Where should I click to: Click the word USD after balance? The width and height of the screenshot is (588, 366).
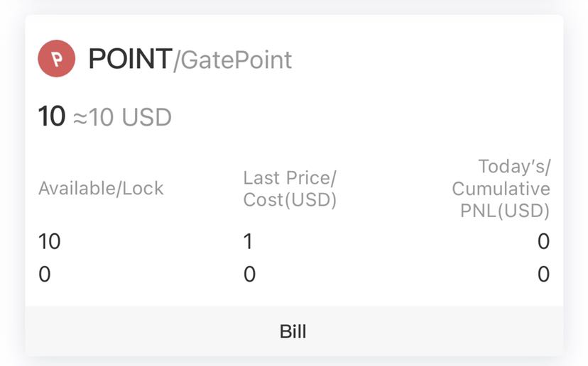pos(147,117)
